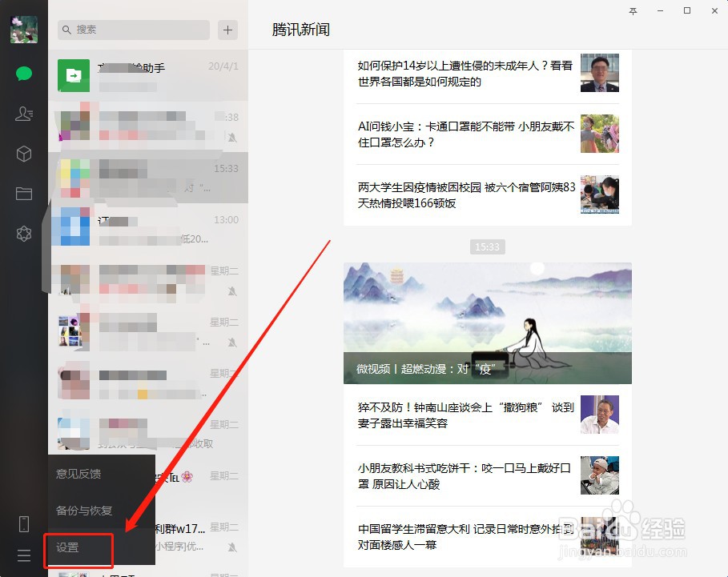Select the Contacts icon in the sidebar

[x=24, y=114]
